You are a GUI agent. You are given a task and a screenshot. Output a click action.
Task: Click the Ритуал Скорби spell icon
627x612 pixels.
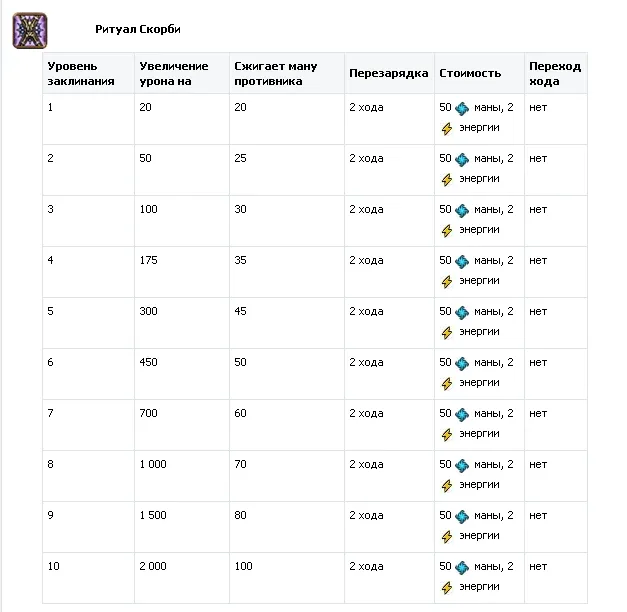30,30
